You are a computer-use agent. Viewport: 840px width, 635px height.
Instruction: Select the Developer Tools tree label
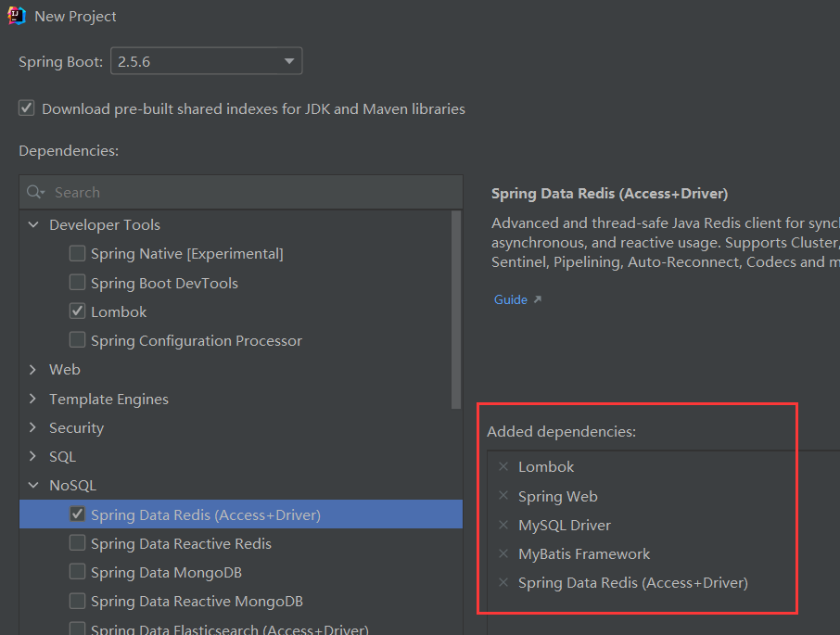105,225
